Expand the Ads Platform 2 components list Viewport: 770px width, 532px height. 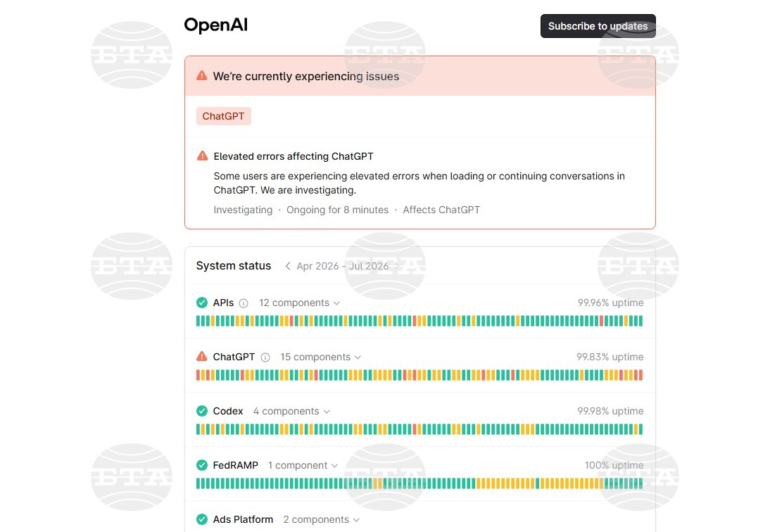[322, 519]
